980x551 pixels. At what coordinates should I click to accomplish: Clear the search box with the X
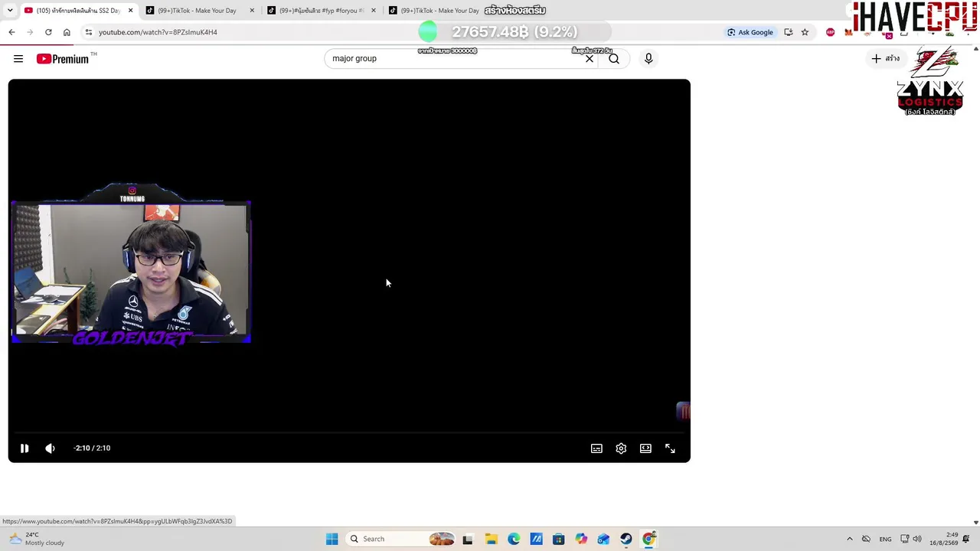[x=590, y=58]
